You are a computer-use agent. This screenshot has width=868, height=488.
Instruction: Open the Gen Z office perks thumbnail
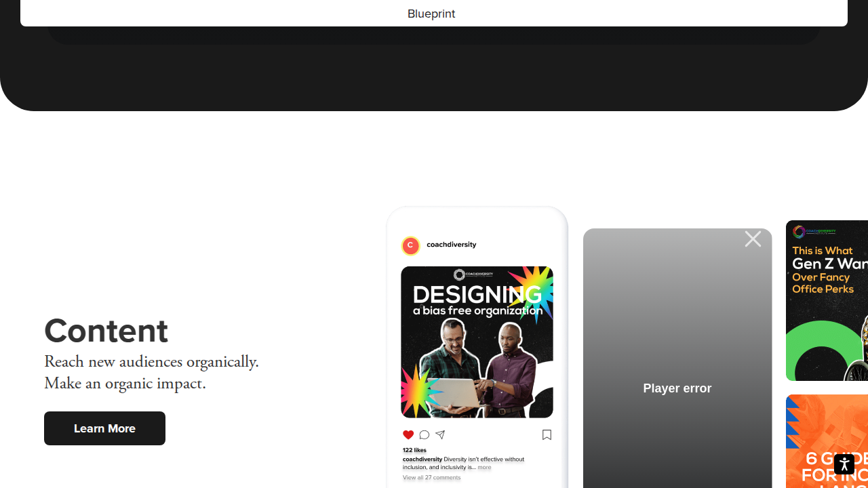click(827, 300)
